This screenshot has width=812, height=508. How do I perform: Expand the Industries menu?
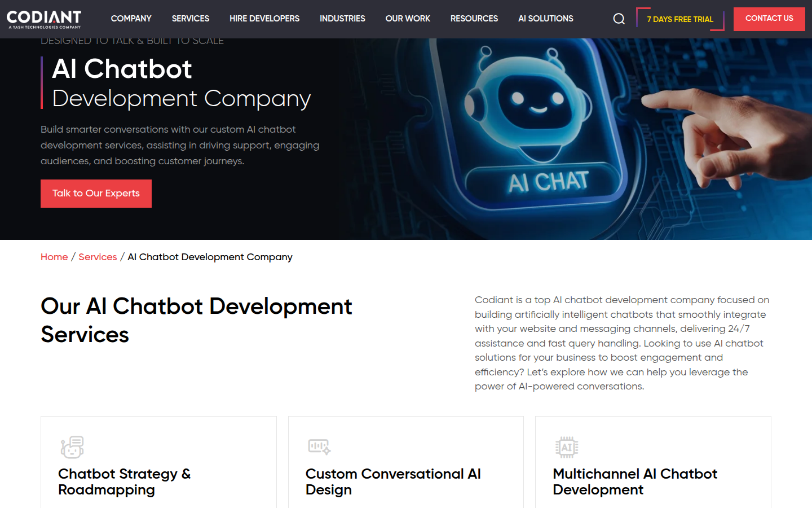point(342,19)
